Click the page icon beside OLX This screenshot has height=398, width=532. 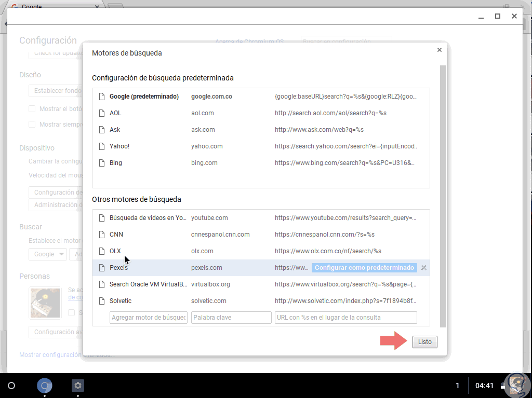point(101,251)
